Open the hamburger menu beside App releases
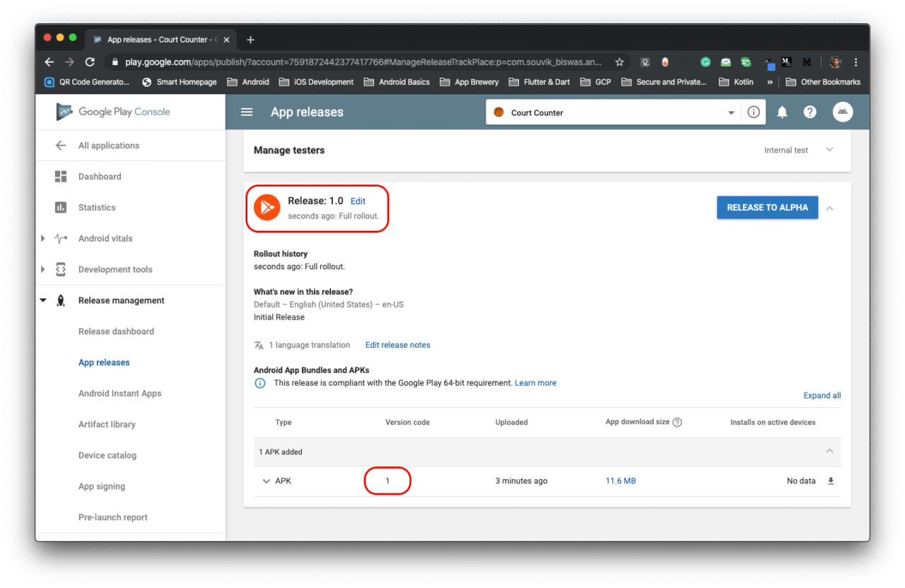The image size is (905, 588). tap(247, 112)
